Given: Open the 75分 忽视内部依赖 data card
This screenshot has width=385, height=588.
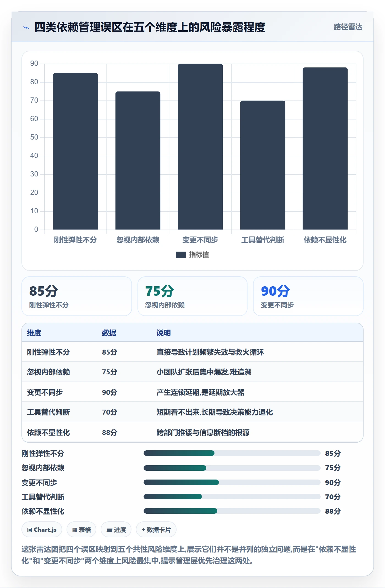Looking at the screenshot, I should 193,296.
